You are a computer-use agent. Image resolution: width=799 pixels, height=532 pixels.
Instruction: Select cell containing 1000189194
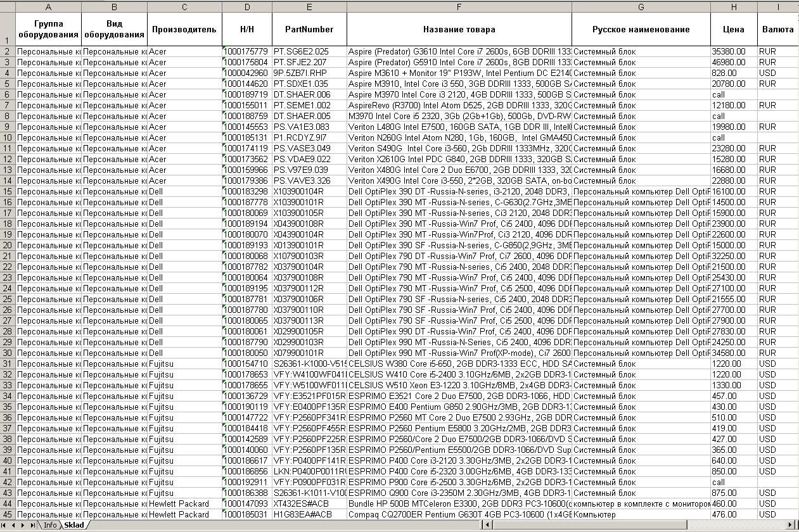tap(247, 224)
